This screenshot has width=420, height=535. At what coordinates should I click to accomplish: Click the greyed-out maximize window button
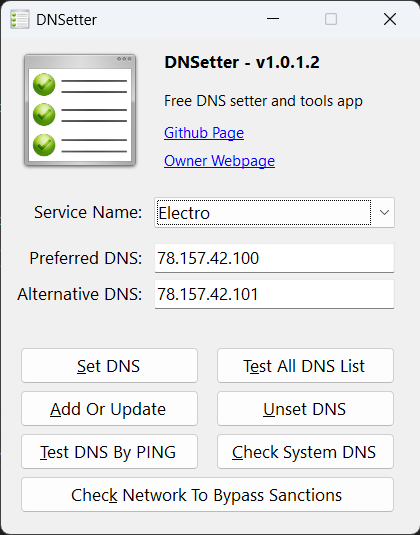331,19
